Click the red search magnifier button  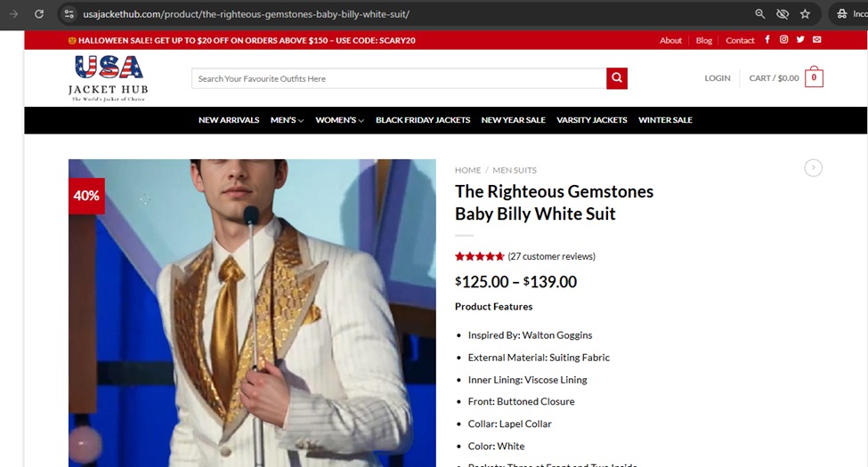(617, 78)
